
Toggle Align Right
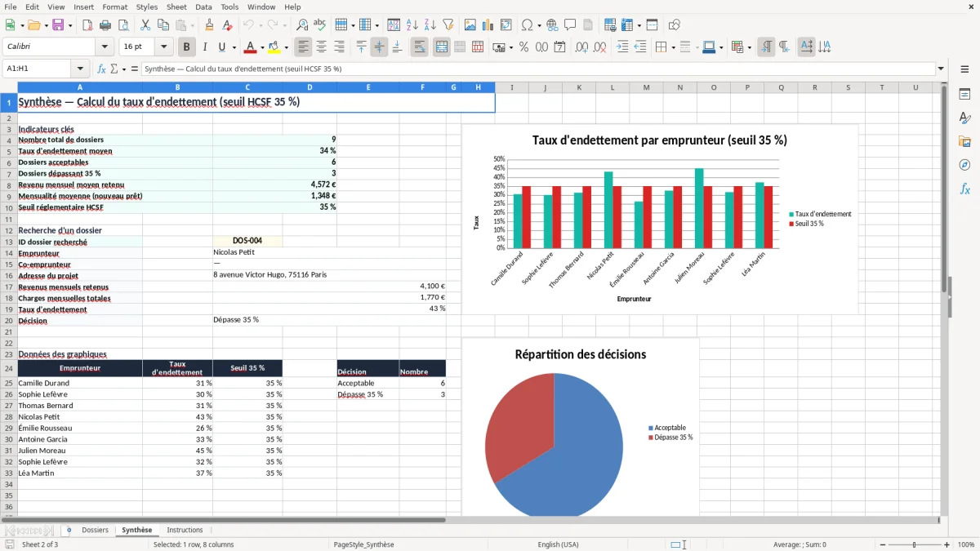click(340, 47)
